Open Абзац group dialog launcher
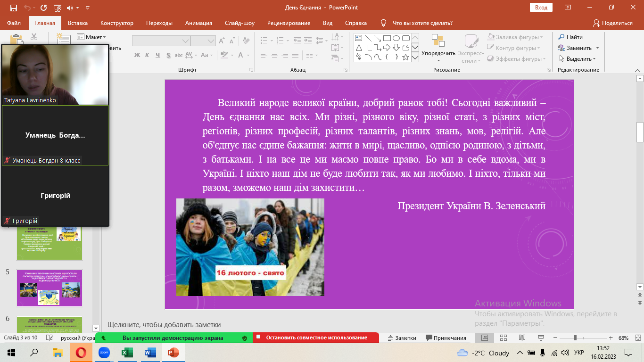Screen dimensions: 644x362 [x=346, y=70]
